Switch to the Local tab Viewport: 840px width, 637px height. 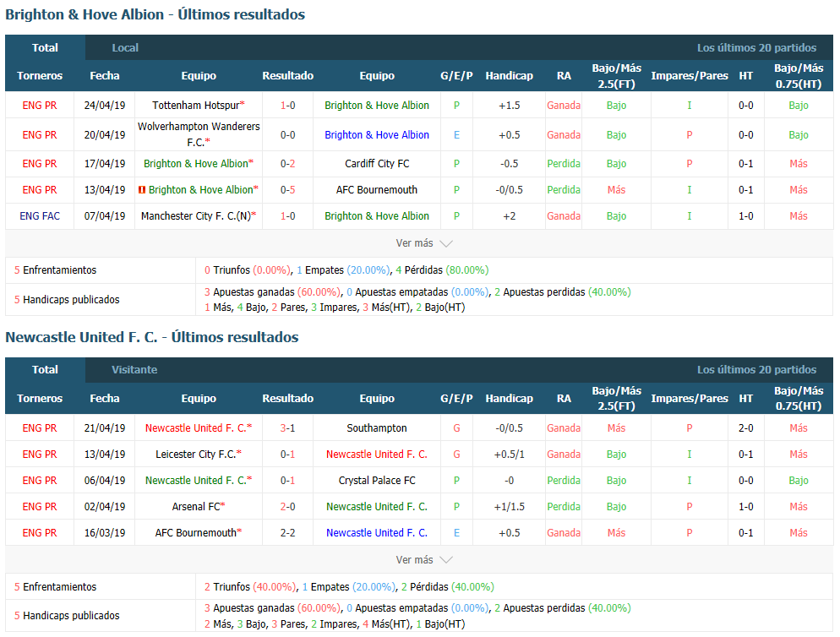125,47
